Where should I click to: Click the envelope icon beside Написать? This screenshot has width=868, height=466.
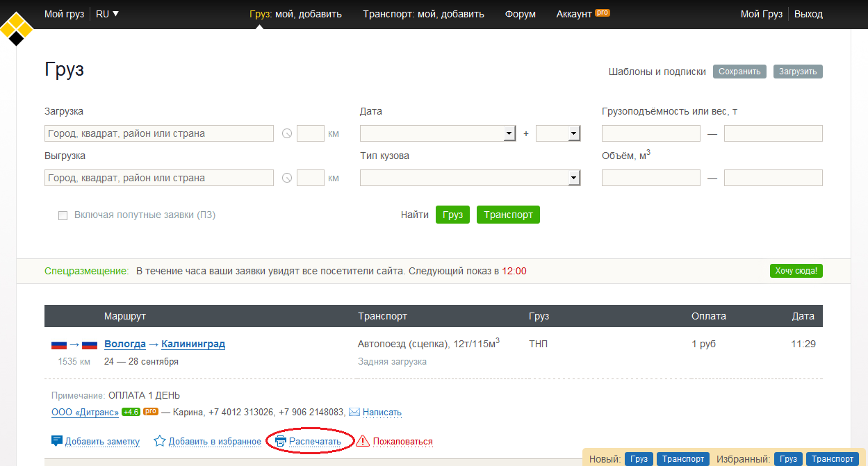pyautogui.click(x=354, y=412)
